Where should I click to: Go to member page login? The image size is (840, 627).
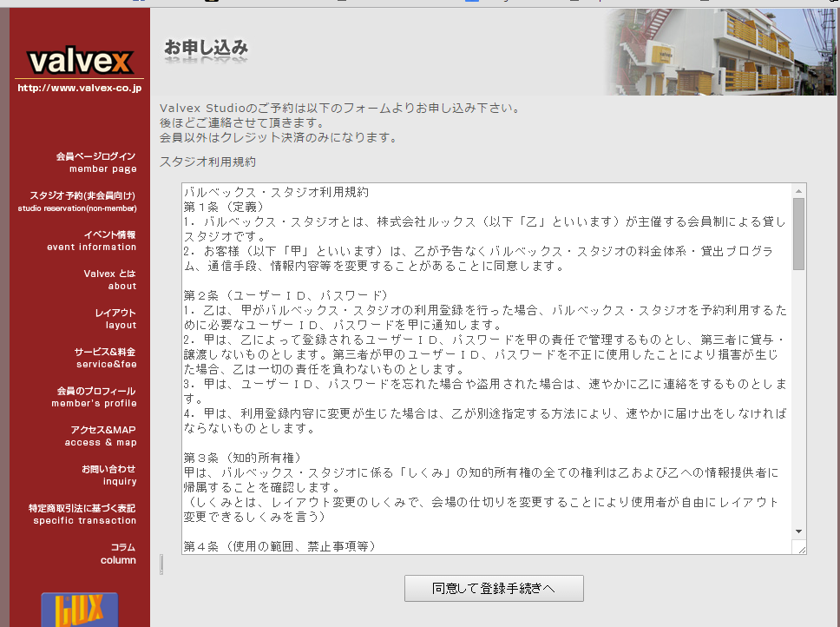pos(96,162)
